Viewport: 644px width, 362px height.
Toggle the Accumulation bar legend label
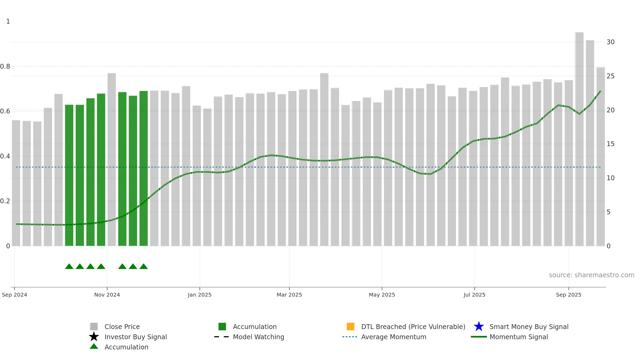click(x=255, y=327)
